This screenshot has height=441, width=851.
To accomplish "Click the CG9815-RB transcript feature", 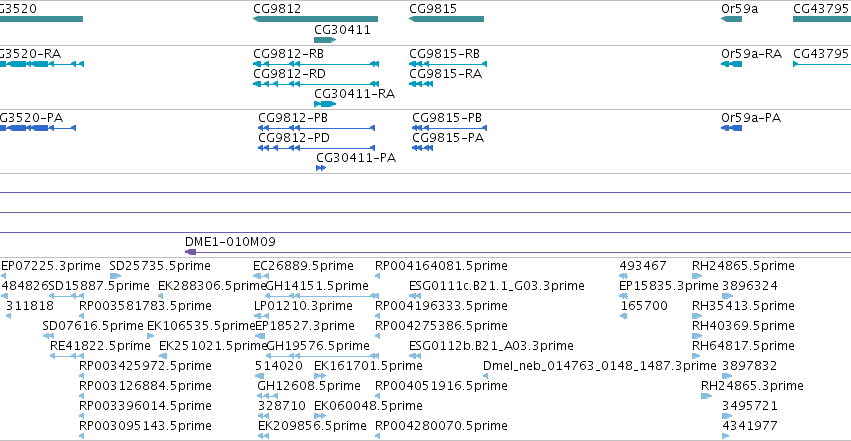I will pyautogui.click(x=448, y=64).
